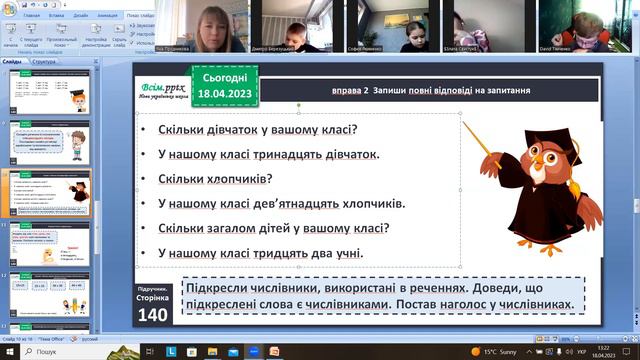This screenshot has width=640, height=360.
Task: Open Task View on the taskbar
Action: click(150, 351)
